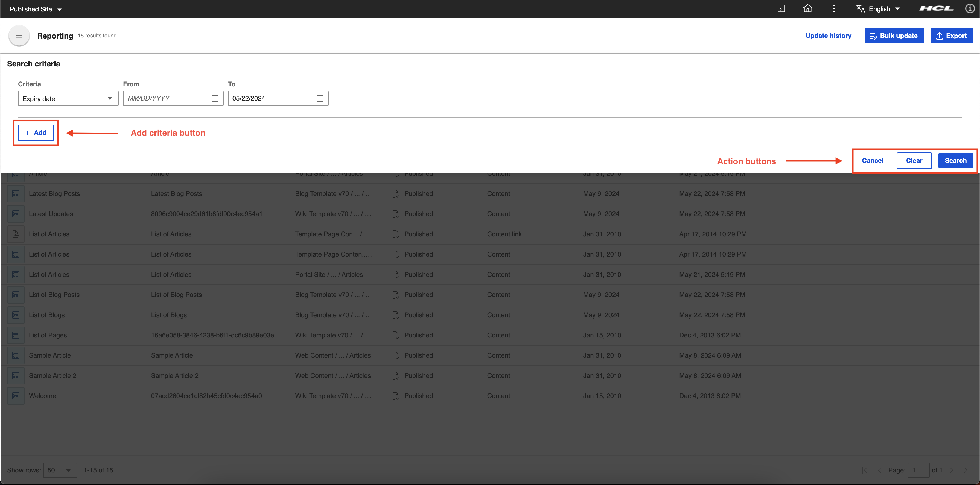The image size is (980, 485).
Task: Open the From date calendar picker
Action: pyautogui.click(x=215, y=98)
